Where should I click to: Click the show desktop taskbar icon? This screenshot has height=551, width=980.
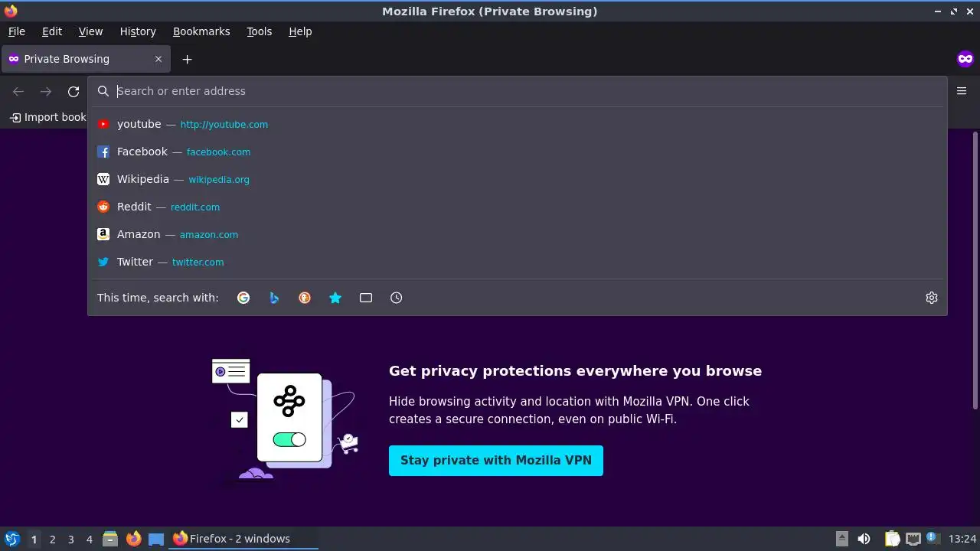(x=156, y=539)
